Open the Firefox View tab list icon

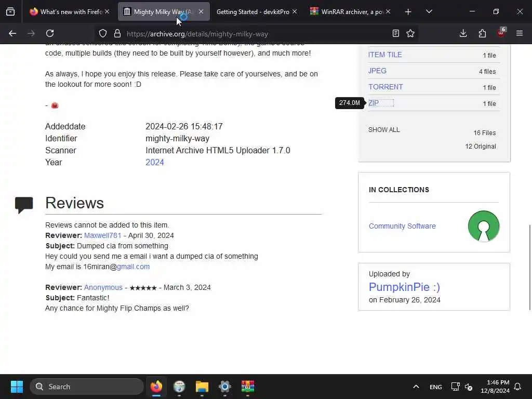click(10, 11)
